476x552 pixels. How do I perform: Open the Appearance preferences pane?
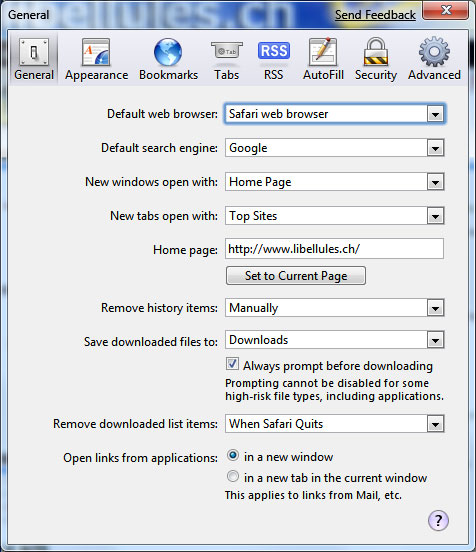pos(96,59)
